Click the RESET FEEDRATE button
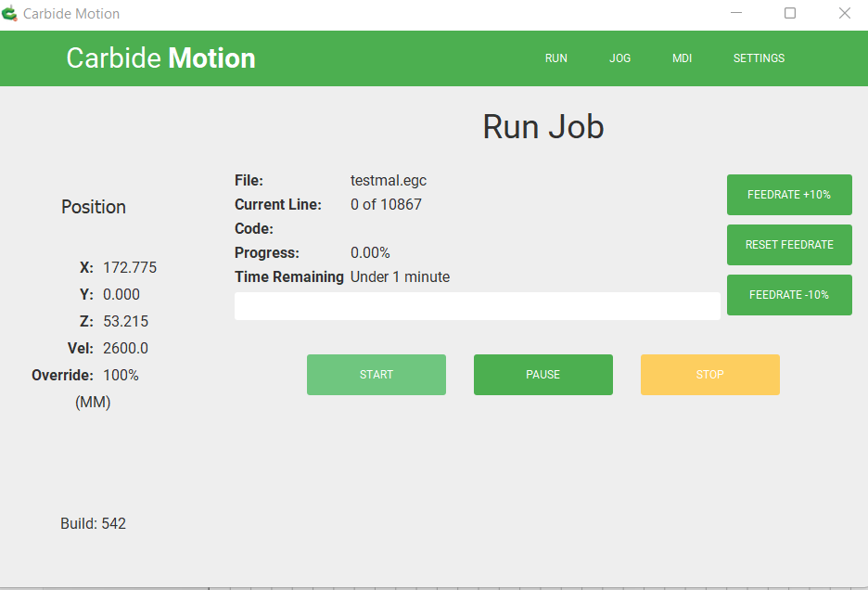The width and height of the screenshot is (868, 590). point(789,244)
